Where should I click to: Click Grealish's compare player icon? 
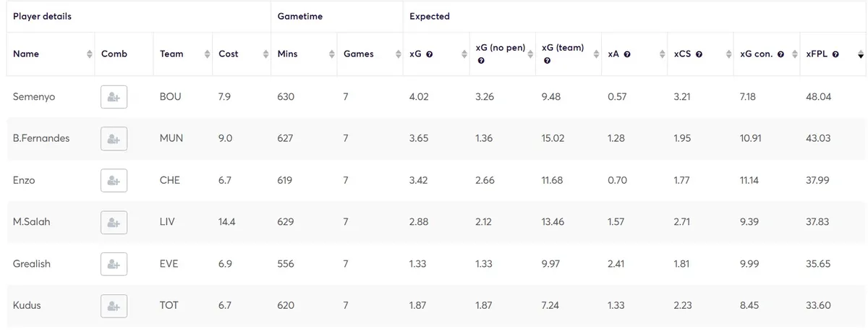pos(114,264)
